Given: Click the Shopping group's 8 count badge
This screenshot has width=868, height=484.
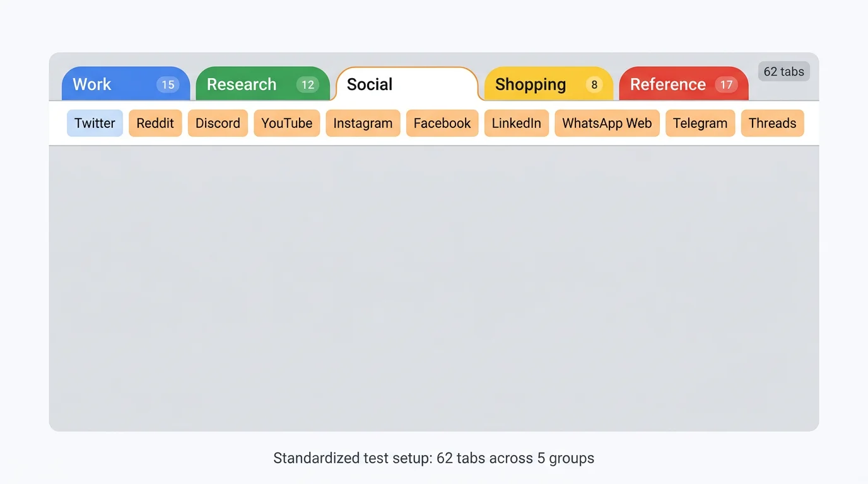Looking at the screenshot, I should click(594, 84).
